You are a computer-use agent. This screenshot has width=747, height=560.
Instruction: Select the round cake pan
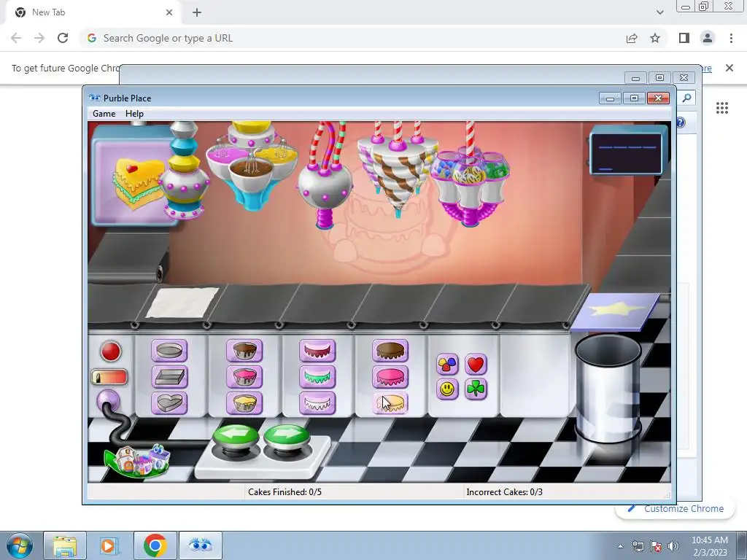click(169, 351)
